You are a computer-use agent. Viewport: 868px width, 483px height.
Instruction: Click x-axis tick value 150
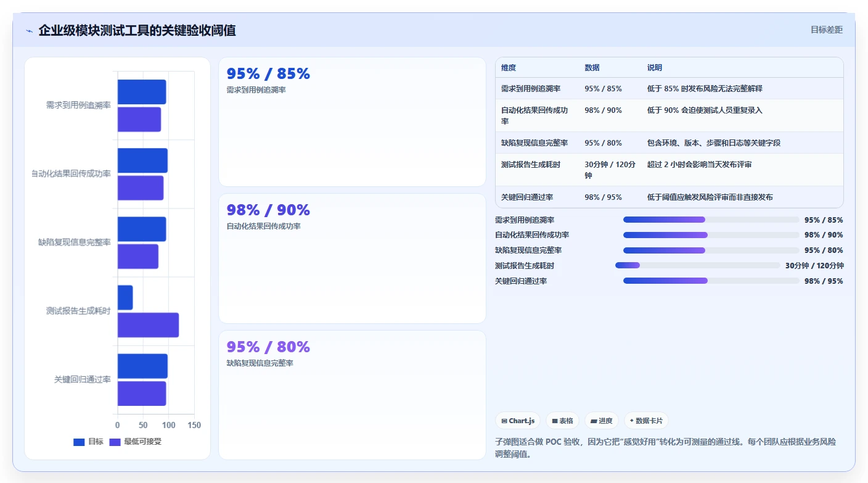point(194,425)
